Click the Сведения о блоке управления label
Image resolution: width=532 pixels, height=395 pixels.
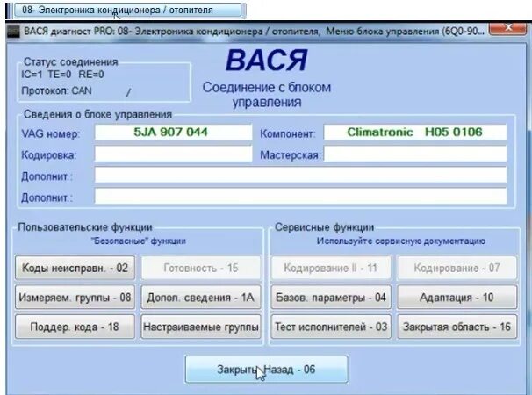97,114
